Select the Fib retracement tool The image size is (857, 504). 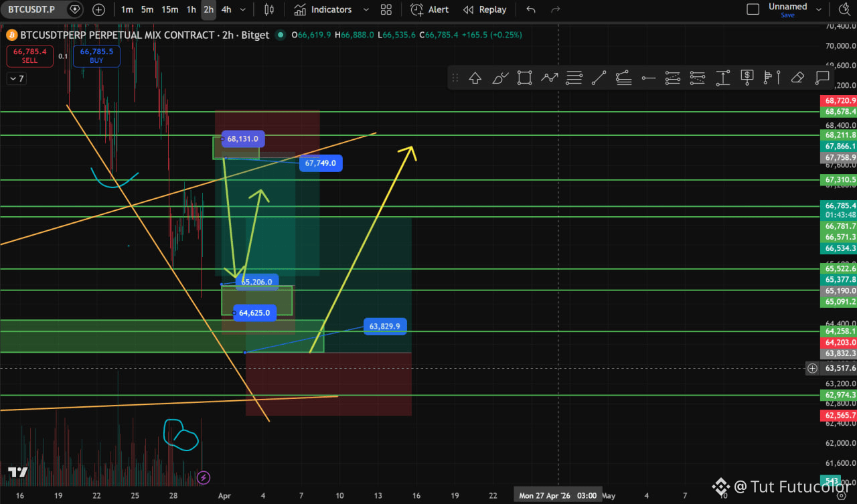click(673, 78)
